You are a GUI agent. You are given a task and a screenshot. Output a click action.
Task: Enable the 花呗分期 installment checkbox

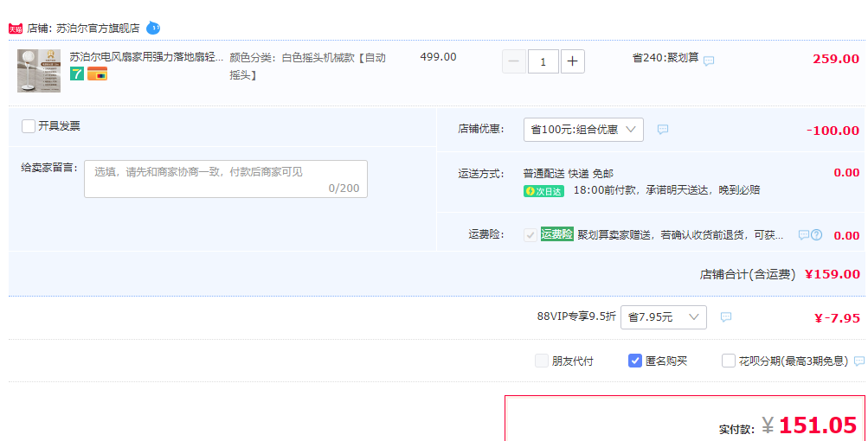[729, 361]
